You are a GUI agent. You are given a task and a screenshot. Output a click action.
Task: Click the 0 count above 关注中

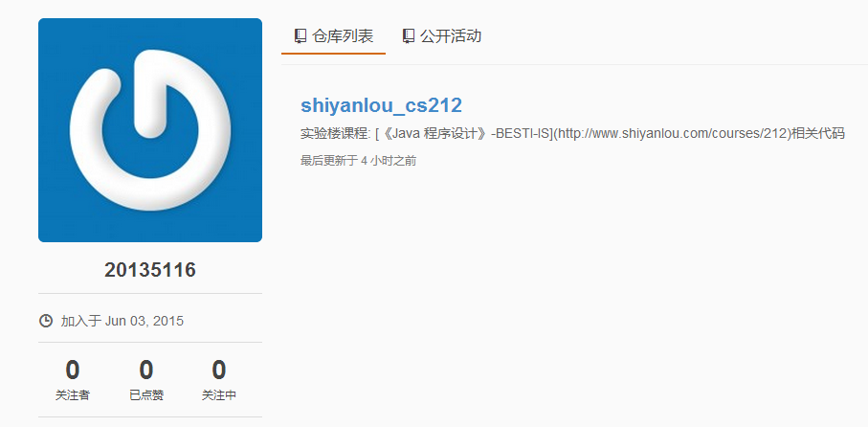[x=219, y=370]
